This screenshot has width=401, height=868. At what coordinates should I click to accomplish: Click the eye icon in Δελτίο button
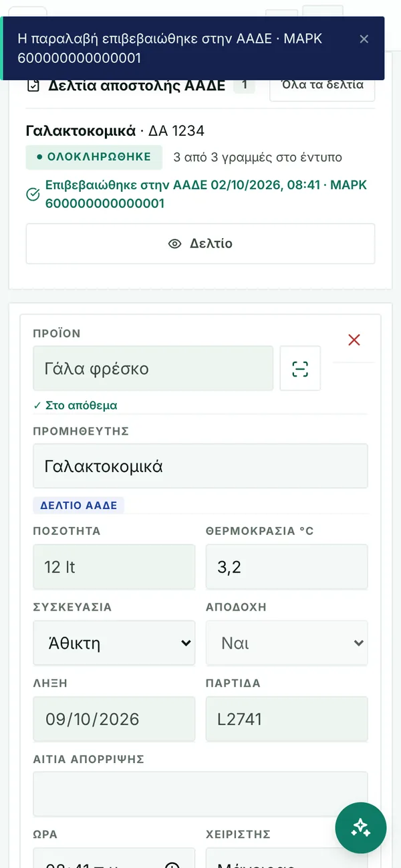174,243
